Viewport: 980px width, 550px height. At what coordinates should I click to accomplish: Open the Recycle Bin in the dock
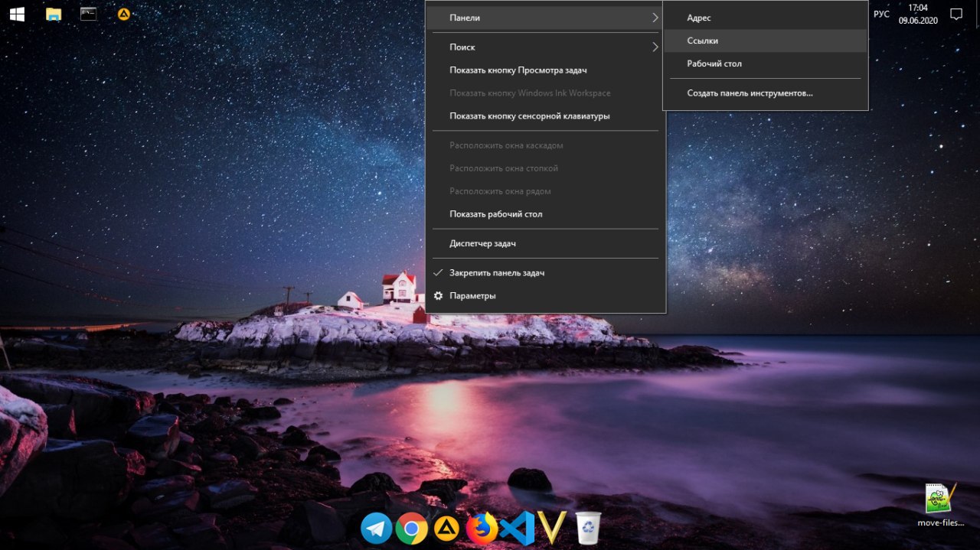[588, 528]
